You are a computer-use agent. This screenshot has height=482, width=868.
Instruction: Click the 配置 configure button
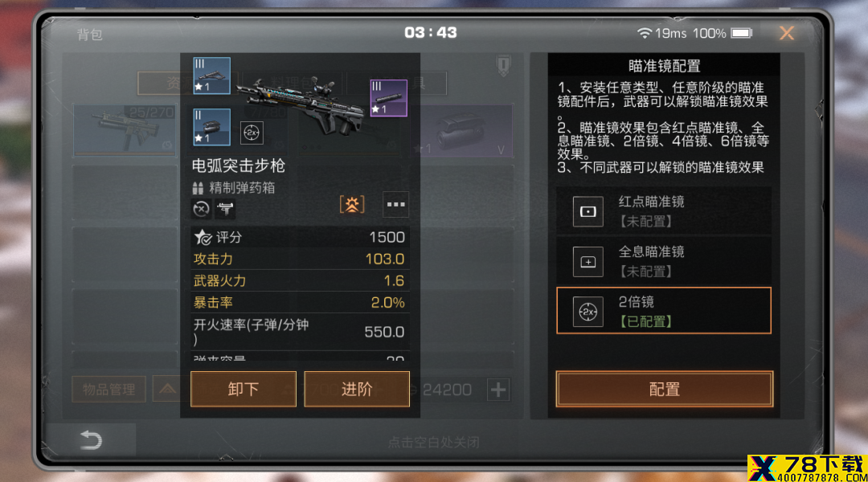(x=665, y=389)
